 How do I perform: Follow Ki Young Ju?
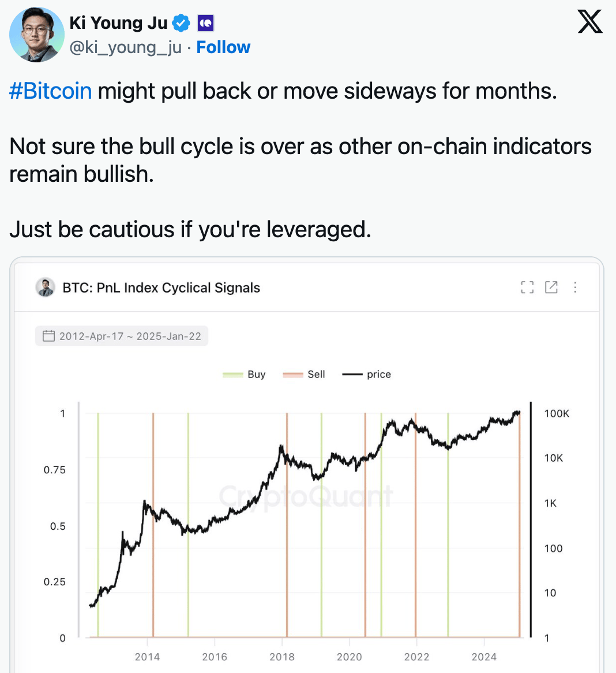(x=223, y=47)
